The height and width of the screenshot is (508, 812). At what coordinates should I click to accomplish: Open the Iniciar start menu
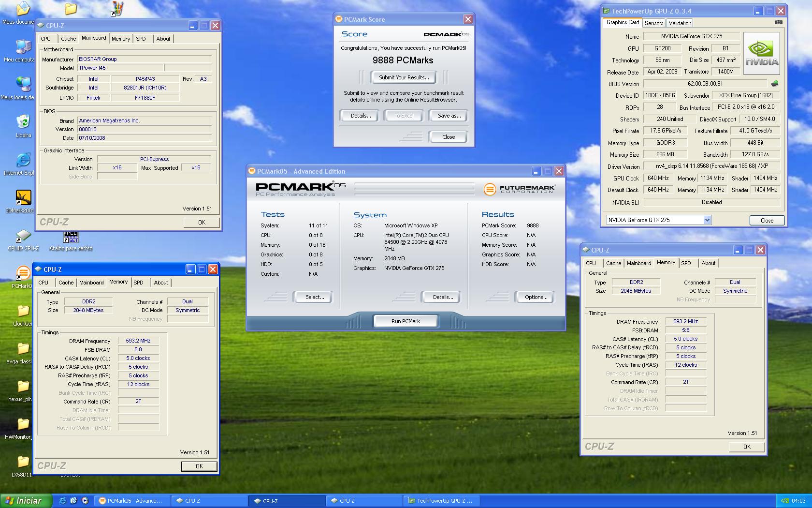(26, 501)
